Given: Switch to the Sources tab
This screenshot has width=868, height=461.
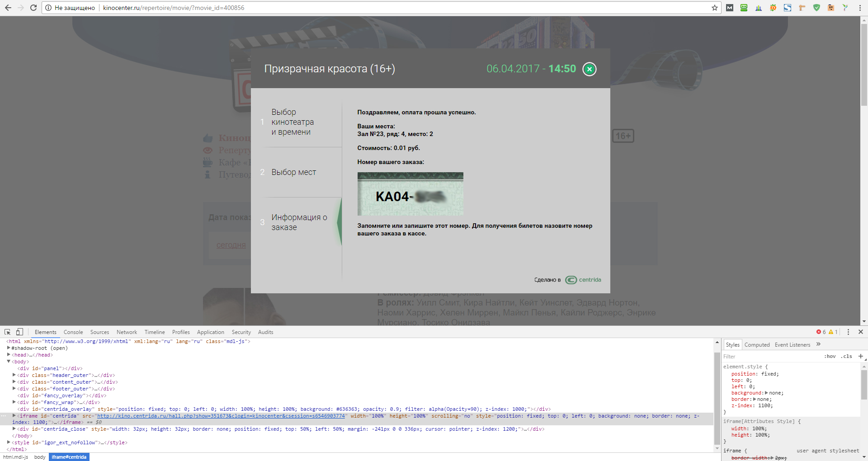Looking at the screenshot, I should click(x=99, y=332).
